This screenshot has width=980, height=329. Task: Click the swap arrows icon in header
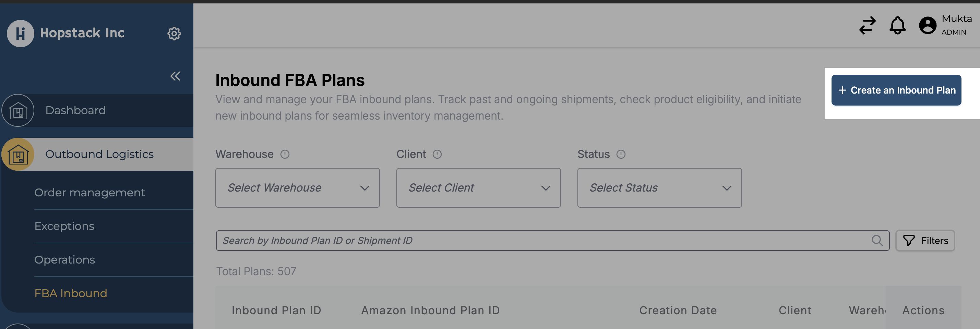click(x=868, y=25)
